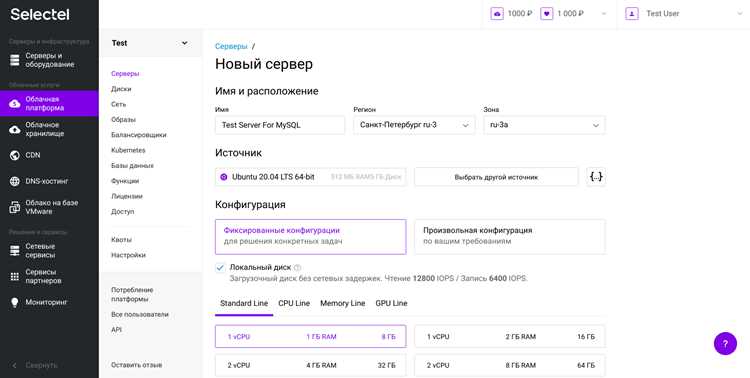Switch to the CPU Line tab

pos(294,303)
